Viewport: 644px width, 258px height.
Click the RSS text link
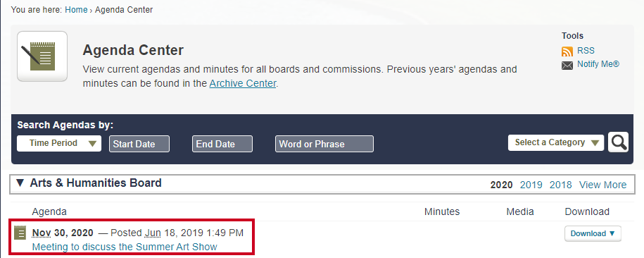pos(586,51)
